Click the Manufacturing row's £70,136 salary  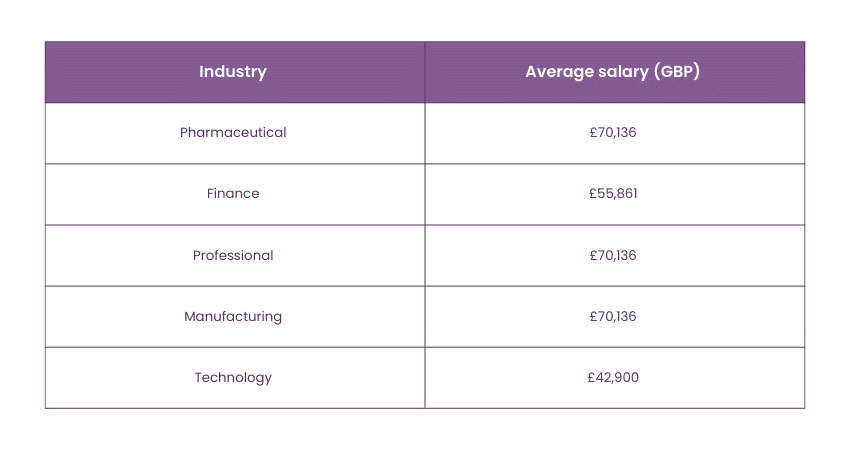613,316
